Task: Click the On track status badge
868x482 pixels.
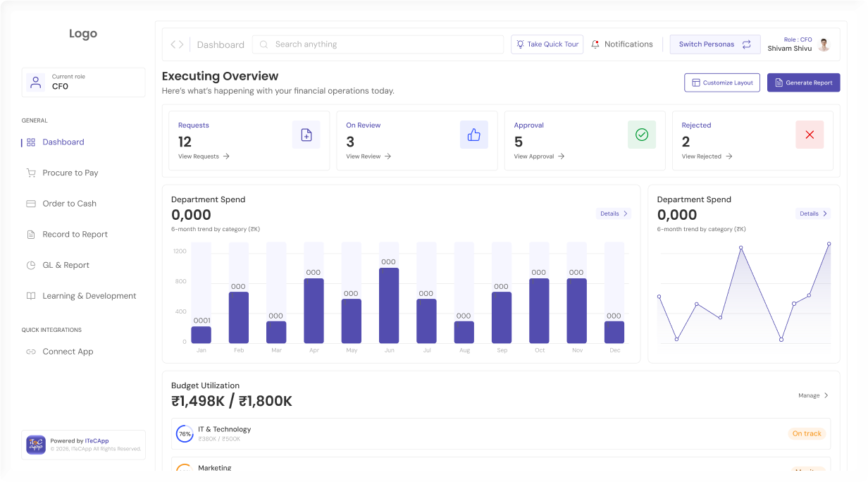Action: (x=807, y=434)
